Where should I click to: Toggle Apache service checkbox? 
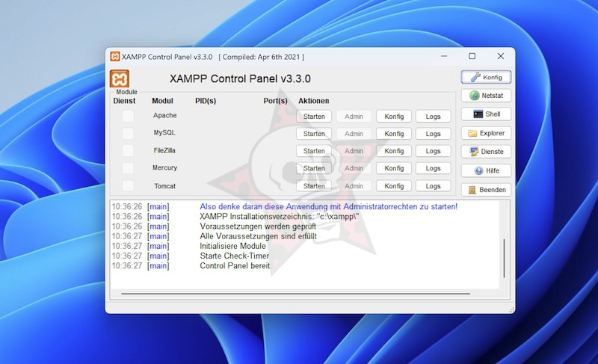tap(128, 116)
